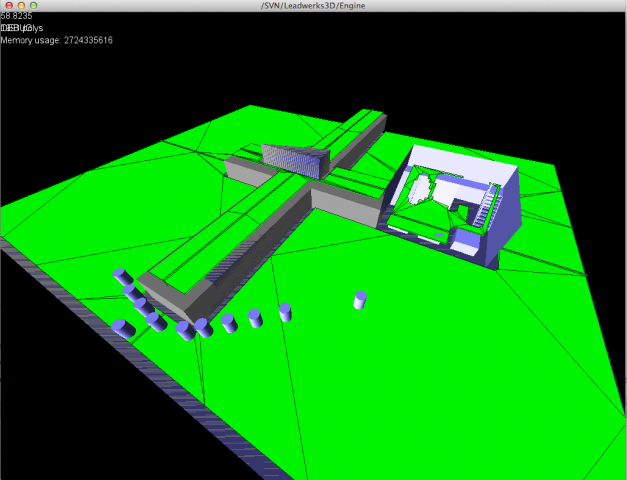Select the leftmost lying blue cylinder
Viewport: 627px width, 480px height.
pyautogui.click(x=124, y=328)
